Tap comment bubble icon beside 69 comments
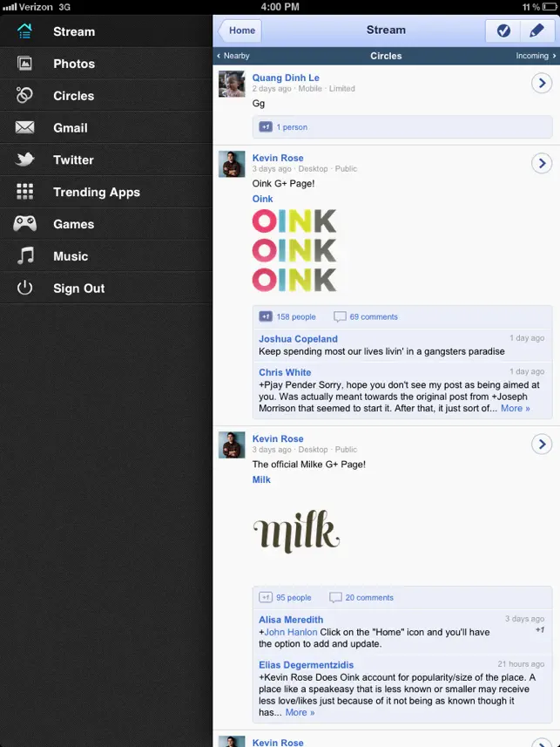 (340, 317)
